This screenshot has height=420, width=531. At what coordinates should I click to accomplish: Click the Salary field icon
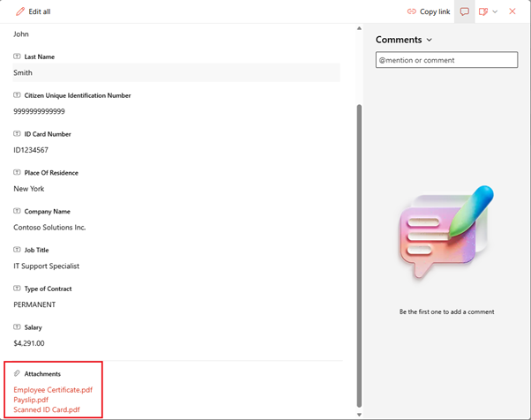(x=17, y=326)
